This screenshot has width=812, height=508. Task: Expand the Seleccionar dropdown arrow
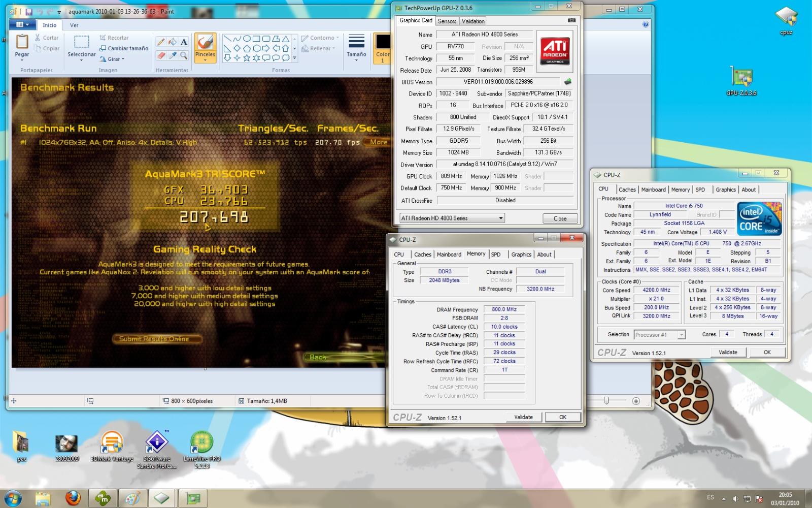pos(82,60)
